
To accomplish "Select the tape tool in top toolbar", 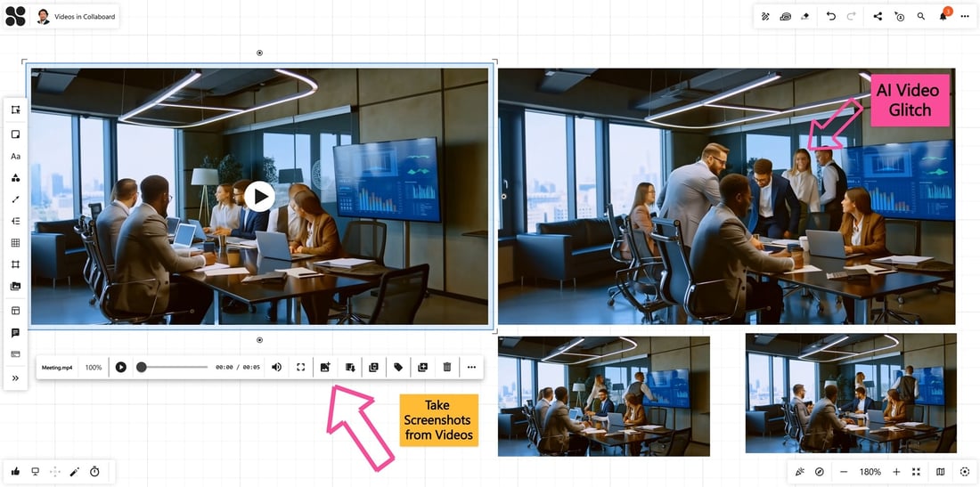I will (786, 17).
